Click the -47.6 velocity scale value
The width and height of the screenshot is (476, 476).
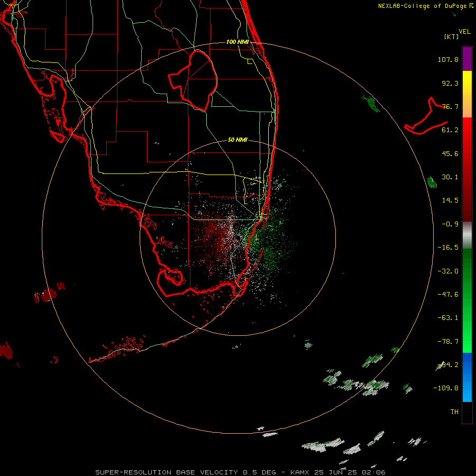click(448, 295)
